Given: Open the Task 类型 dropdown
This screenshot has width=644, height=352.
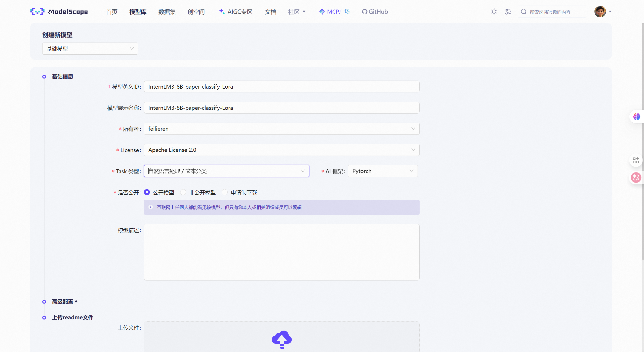Looking at the screenshot, I should click(x=227, y=171).
